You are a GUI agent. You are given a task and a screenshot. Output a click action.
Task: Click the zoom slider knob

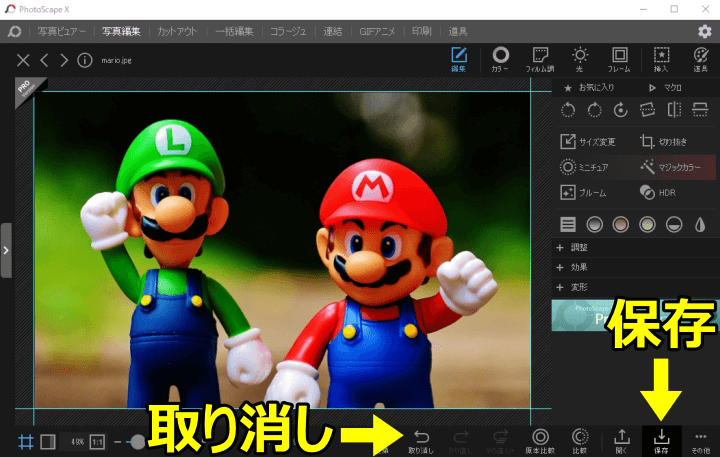pyautogui.click(x=137, y=442)
